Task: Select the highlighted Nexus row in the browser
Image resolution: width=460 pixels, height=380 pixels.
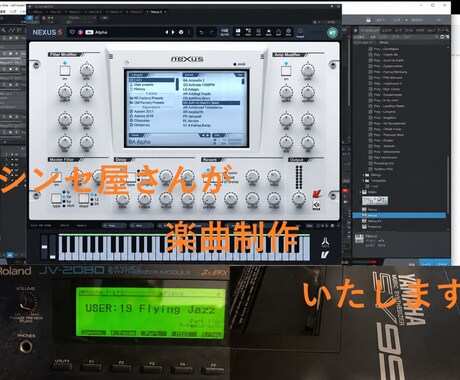Action: pyautogui.click(x=399, y=215)
